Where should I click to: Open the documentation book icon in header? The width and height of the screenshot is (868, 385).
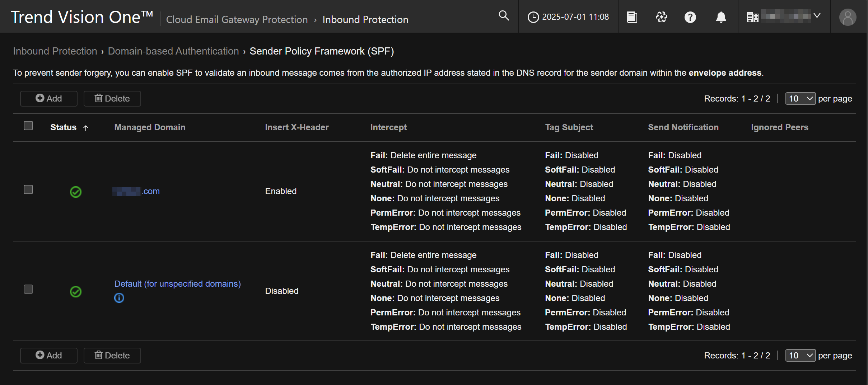pos(632,17)
